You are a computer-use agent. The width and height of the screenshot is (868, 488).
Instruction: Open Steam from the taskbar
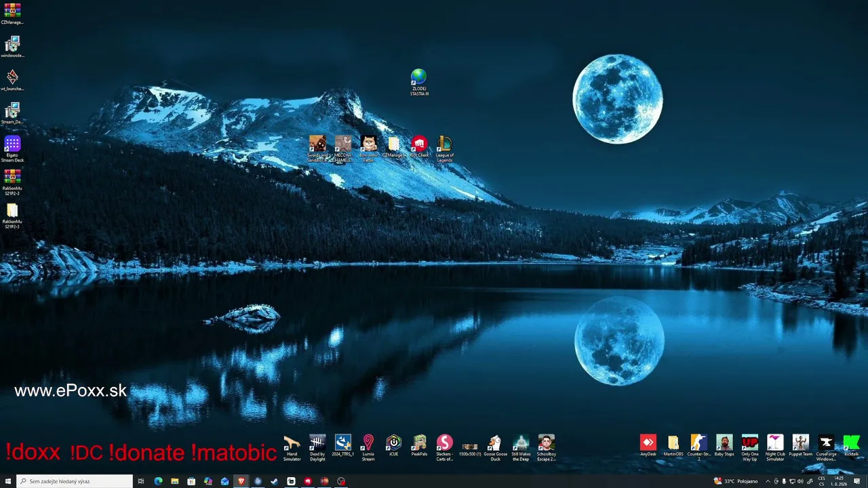[x=274, y=481]
